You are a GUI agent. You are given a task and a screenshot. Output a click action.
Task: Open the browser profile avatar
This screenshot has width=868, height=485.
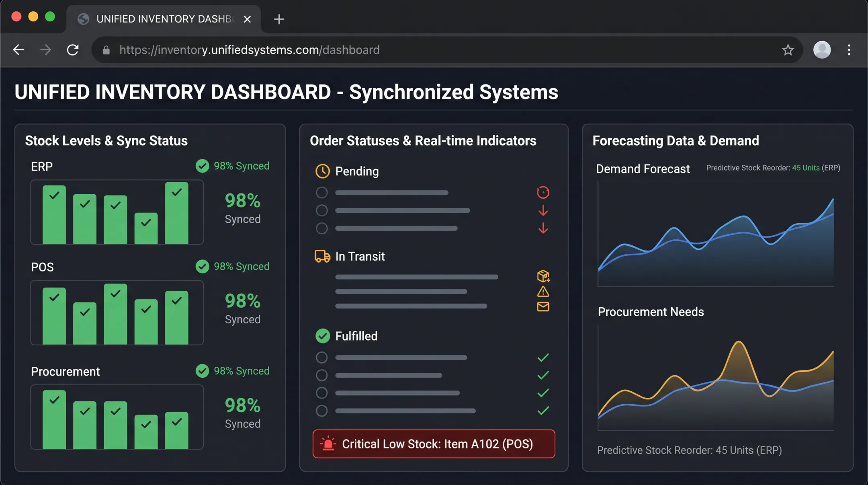(x=822, y=50)
